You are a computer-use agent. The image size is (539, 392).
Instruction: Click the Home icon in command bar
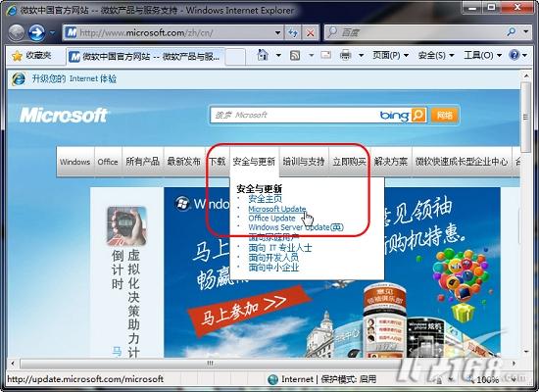click(x=263, y=55)
